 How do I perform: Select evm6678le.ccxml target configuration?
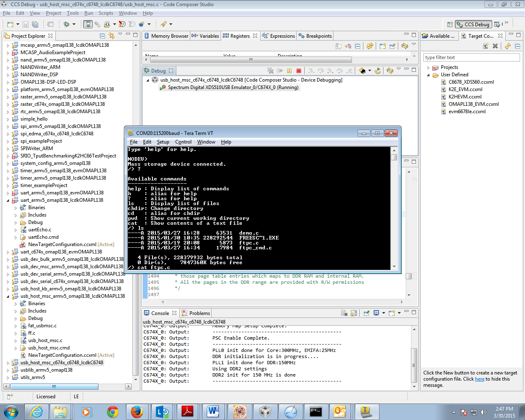pos(463,112)
